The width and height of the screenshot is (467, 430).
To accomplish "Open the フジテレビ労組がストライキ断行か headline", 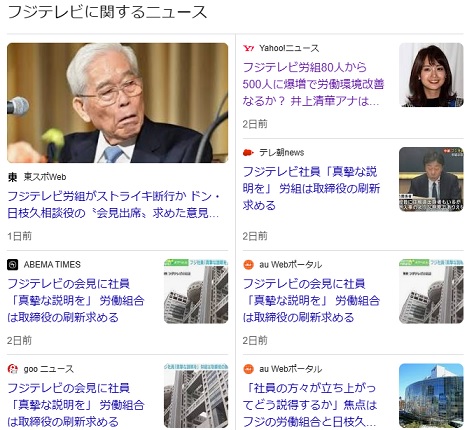I will coord(114,204).
